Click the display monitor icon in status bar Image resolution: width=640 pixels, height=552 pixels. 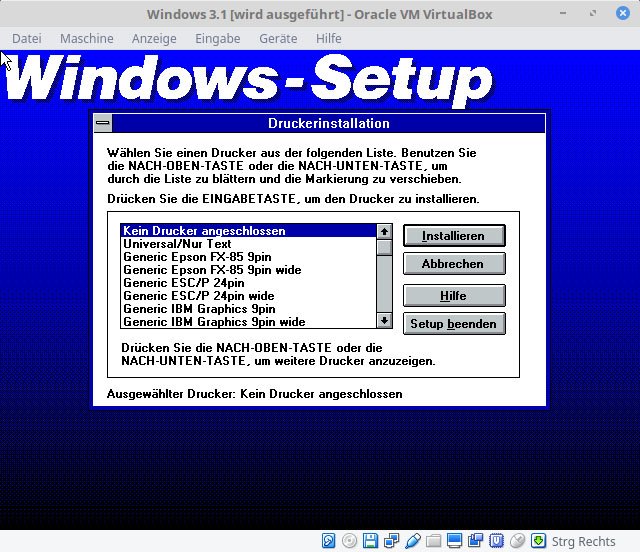[454, 541]
